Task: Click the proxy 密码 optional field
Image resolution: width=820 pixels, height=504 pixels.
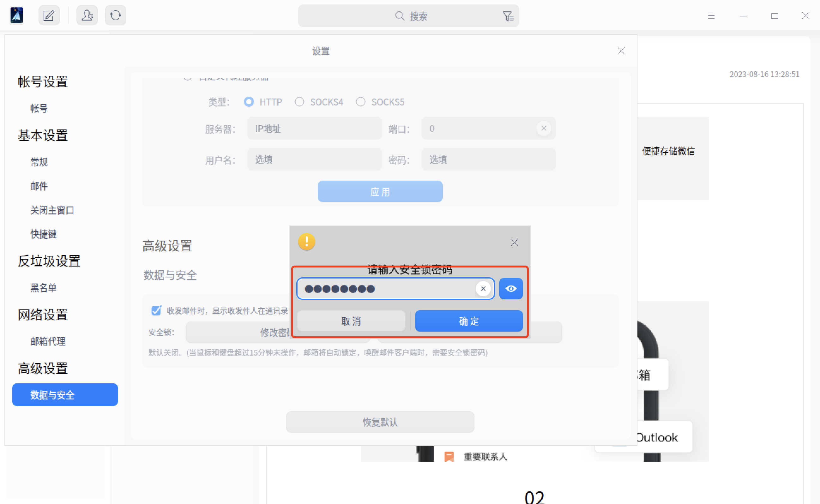Action: pyautogui.click(x=488, y=159)
